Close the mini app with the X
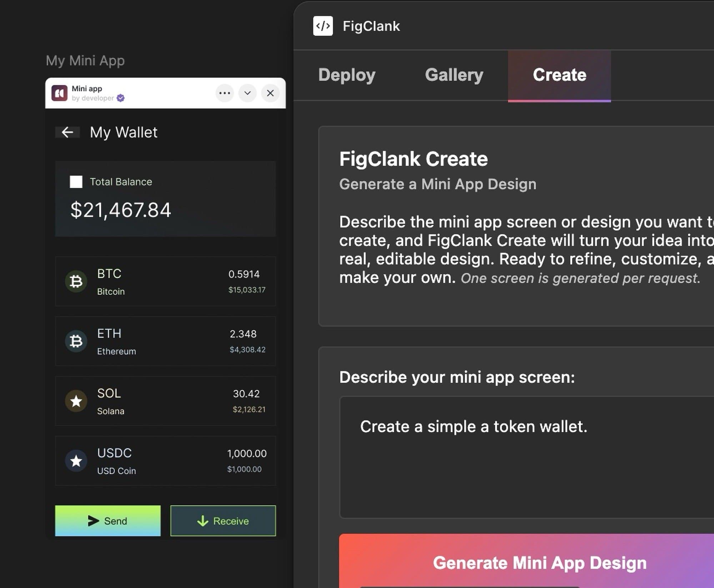Image resolution: width=714 pixels, height=588 pixels. (270, 93)
